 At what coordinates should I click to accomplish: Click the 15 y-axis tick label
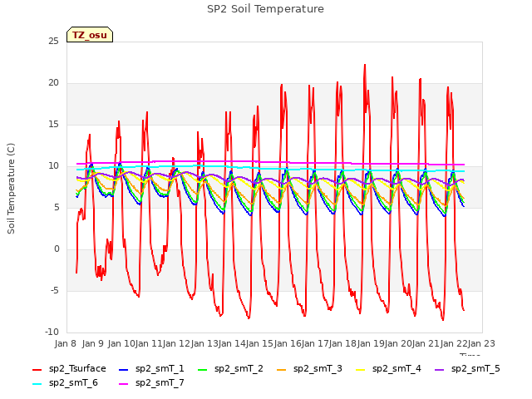coord(53,125)
